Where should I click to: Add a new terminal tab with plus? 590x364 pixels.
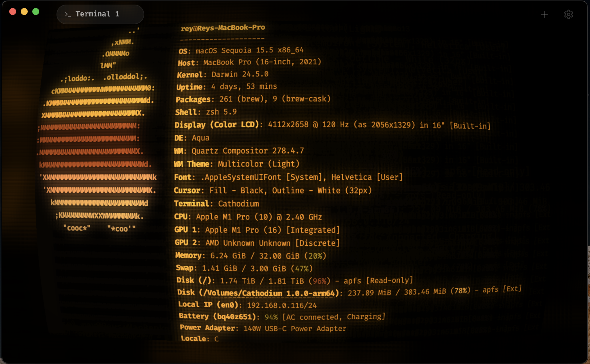(544, 14)
